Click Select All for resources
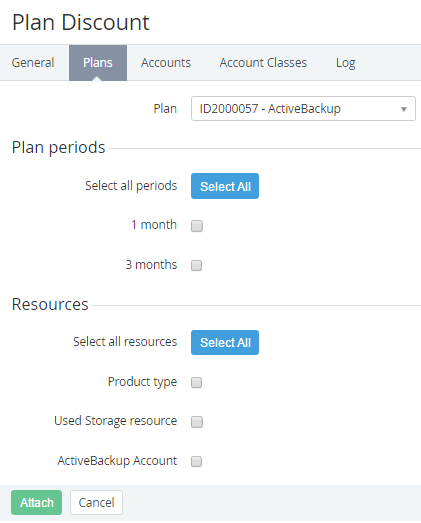Image resolution: width=421 pixels, height=523 pixels. (x=225, y=343)
